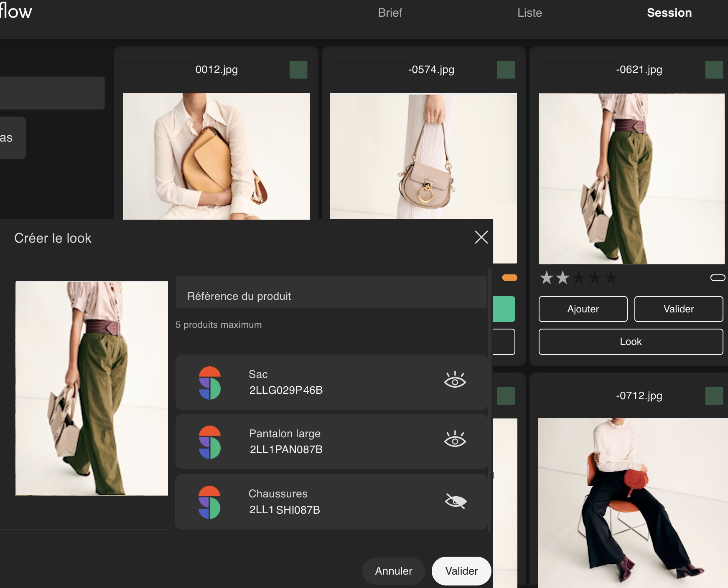The width and height of the screenshot is (728, 588).
Task: Rate -0621.jpg with the fourth star
Action: click(595, 278)
